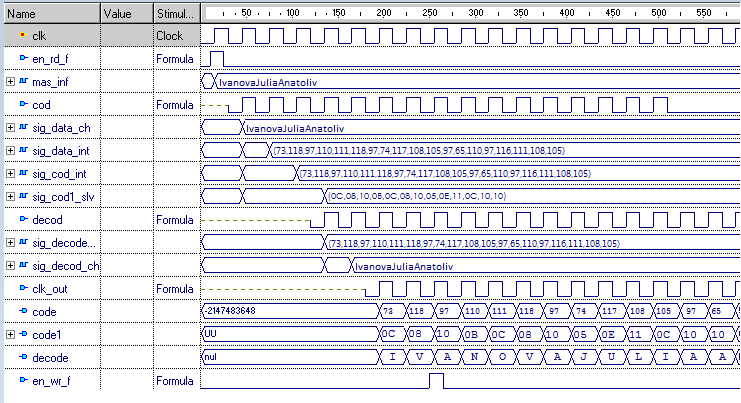
Task: Expand the sig_cod1_slv signal
Action: click(x=10, y=197)
